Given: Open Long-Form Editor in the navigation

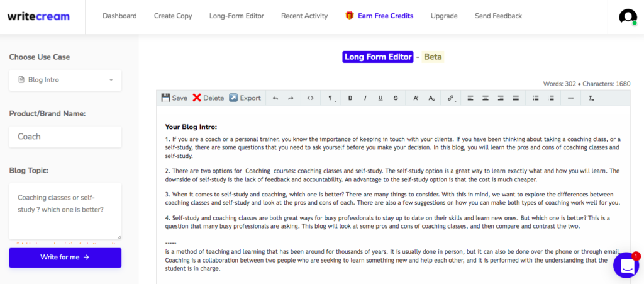Looking at the screenshot, I should (236, 16).
